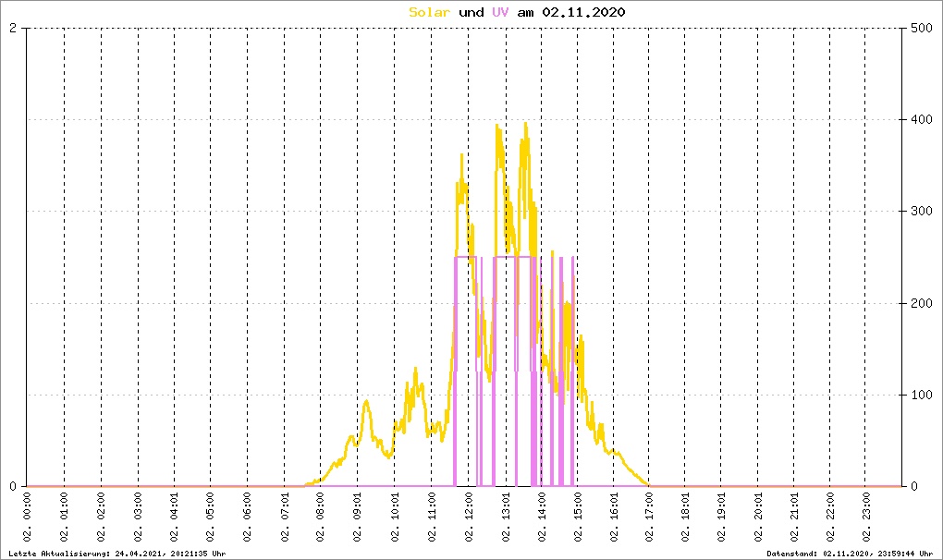Click the 500 label on the right axis
Image resolution: width=943 pixels, height=560 pixels.
(x=919, y=28)
